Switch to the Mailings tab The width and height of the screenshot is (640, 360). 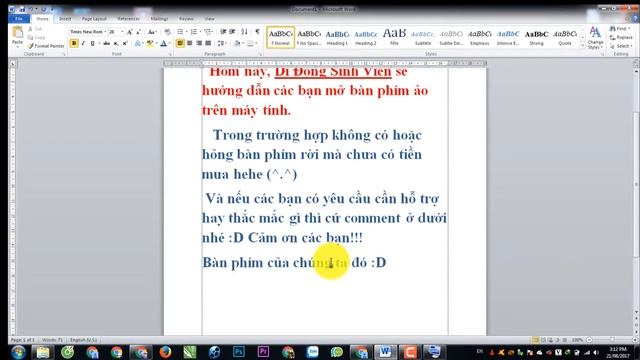159,19
